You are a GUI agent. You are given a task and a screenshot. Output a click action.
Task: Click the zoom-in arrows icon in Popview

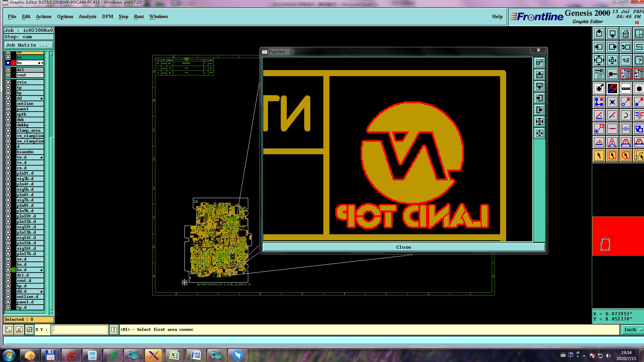pos(539,122)
